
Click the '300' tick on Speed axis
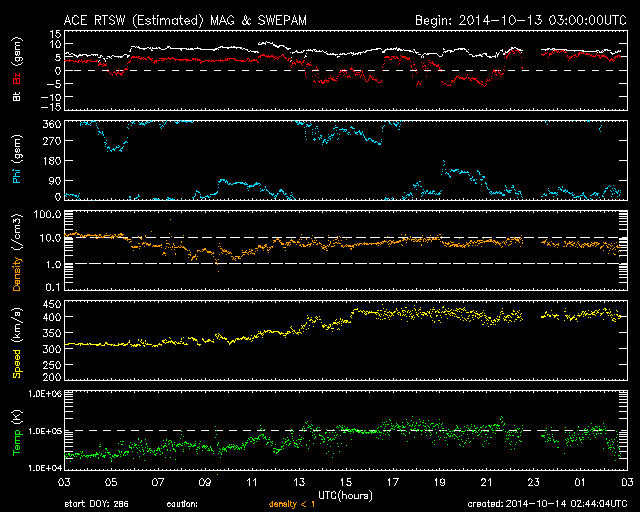pyautogui.click(x=52, y=349)
